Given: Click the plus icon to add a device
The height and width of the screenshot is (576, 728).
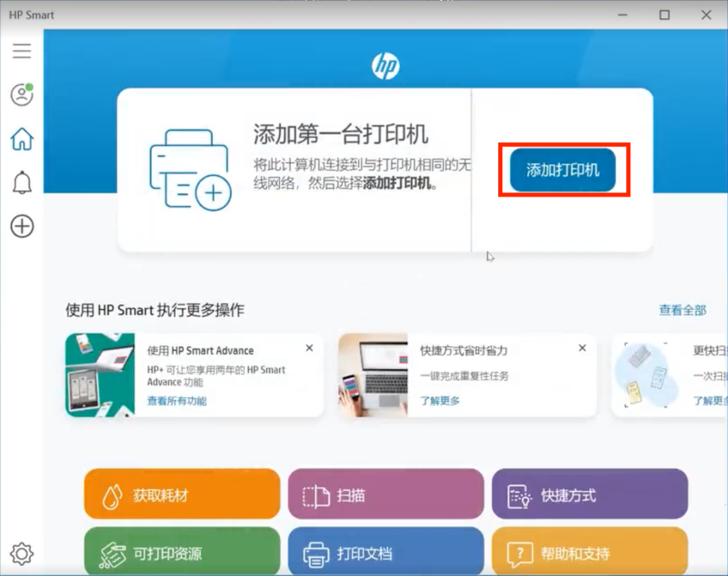Looking at the screenshot, I should coord(22,227).
